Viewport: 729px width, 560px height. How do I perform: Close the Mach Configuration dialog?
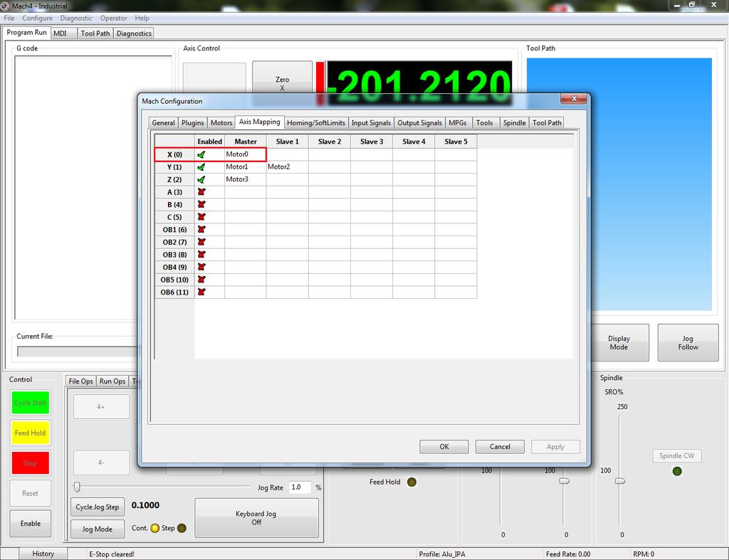(575, 98)
